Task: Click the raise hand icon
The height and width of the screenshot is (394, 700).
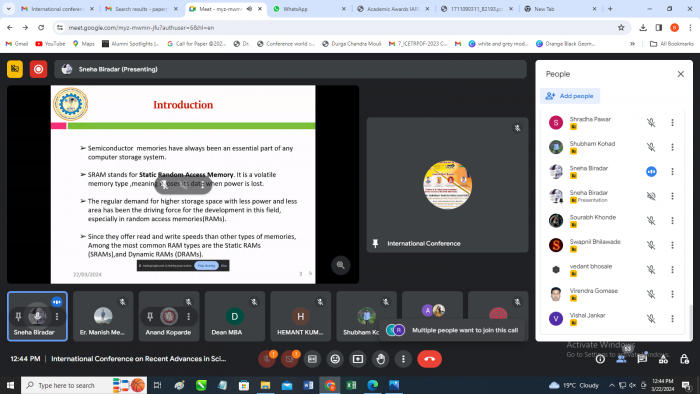Action: click(380, 359)
